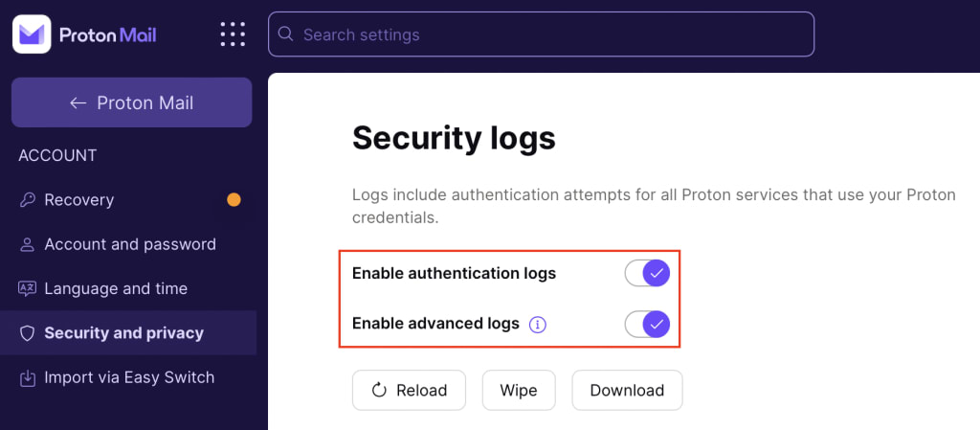Open the advanced logs info icon
The width and height of the screenshot is (980, 430).
(538, 325)
